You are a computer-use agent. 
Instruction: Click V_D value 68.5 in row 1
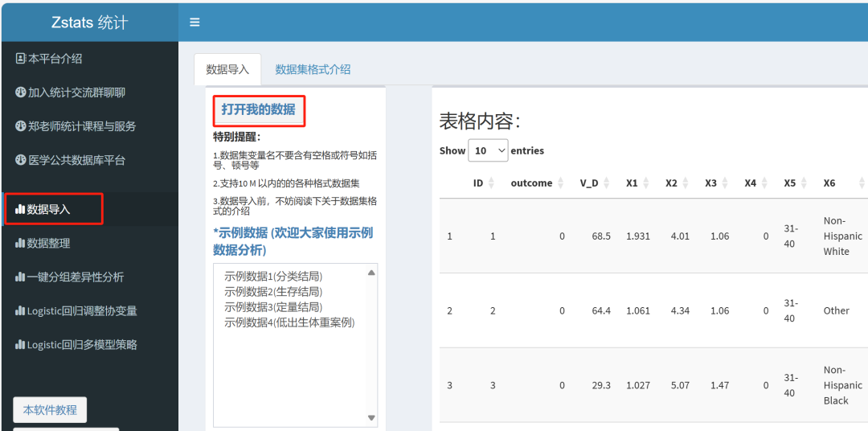[x=601, y=236]
